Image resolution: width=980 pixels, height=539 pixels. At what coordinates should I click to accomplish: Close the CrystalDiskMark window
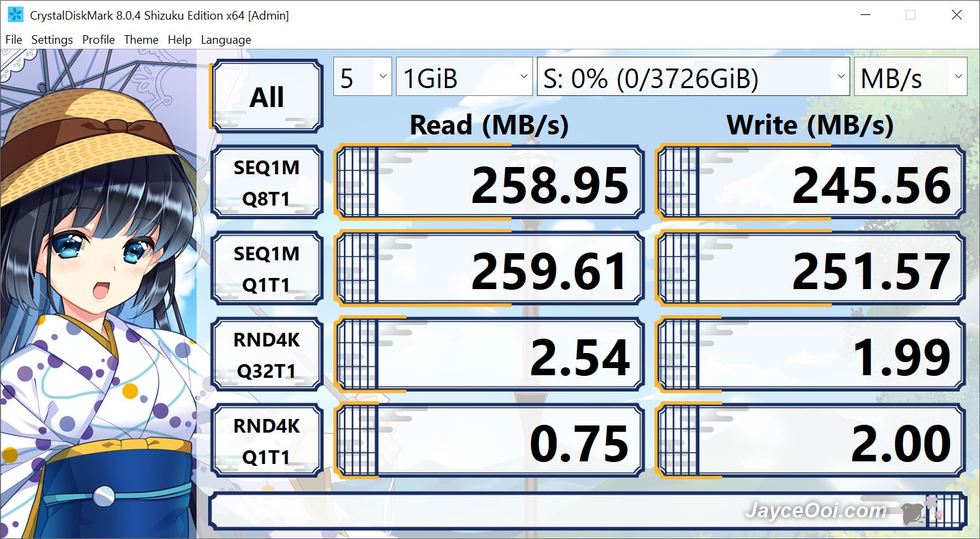pos(957,15)
